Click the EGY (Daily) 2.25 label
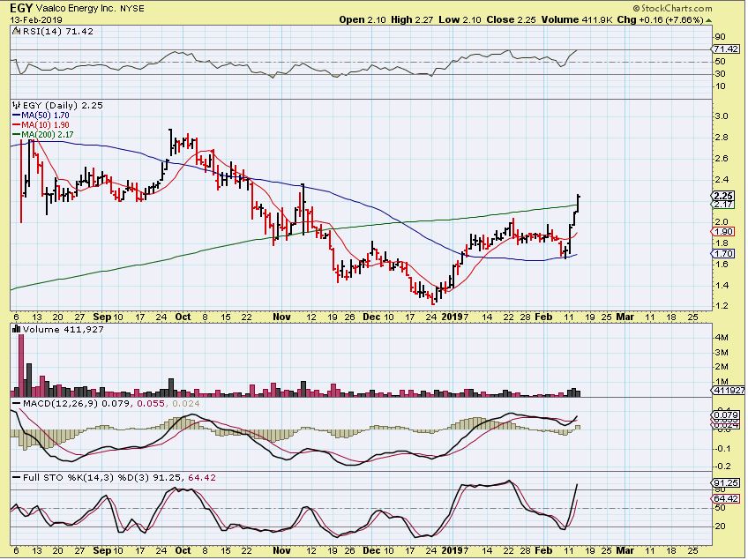748x560 pixels. (63, 106)
